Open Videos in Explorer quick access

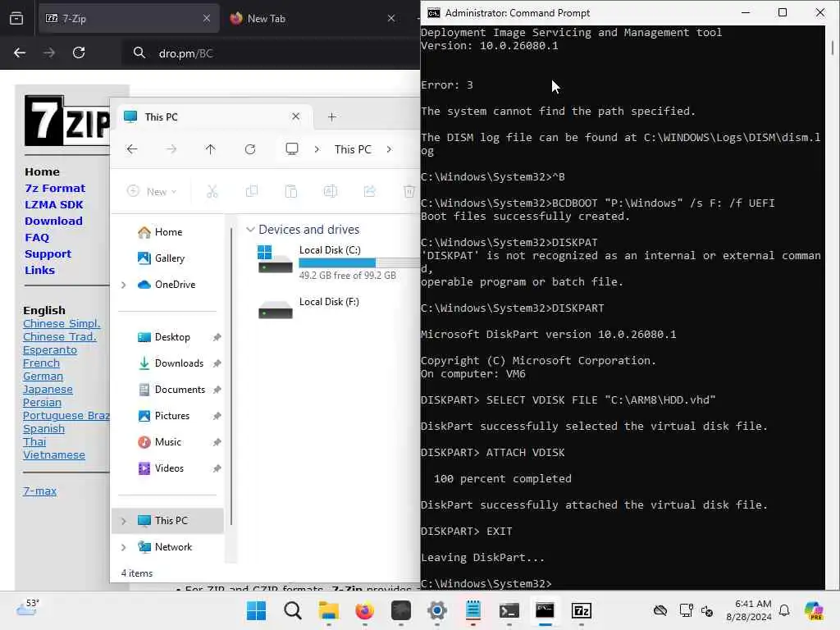[x=169, y=468]
